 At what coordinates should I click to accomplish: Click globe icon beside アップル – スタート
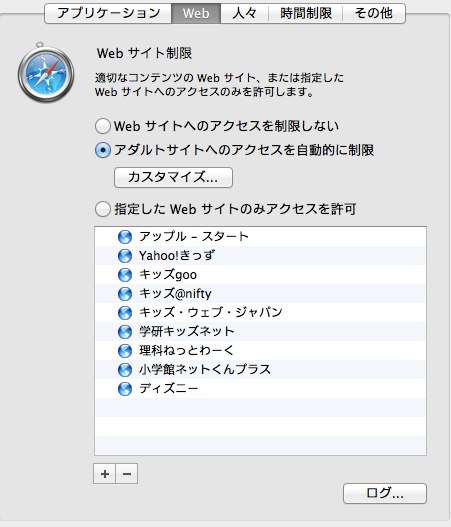[x=125, y=237]
